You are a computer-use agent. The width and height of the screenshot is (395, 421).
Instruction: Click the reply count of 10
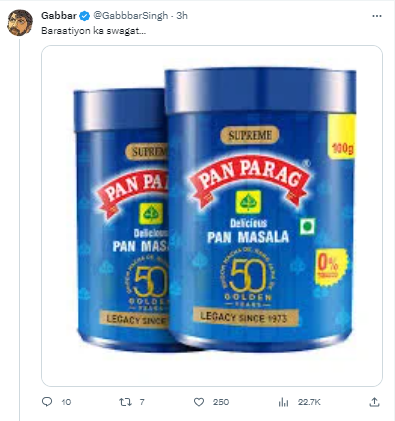(x=66, y=402)
